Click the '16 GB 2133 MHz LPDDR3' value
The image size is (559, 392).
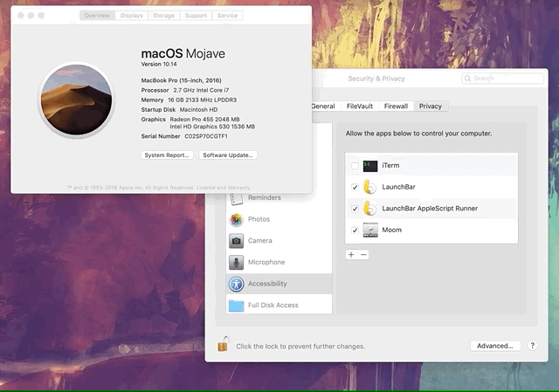202,100
